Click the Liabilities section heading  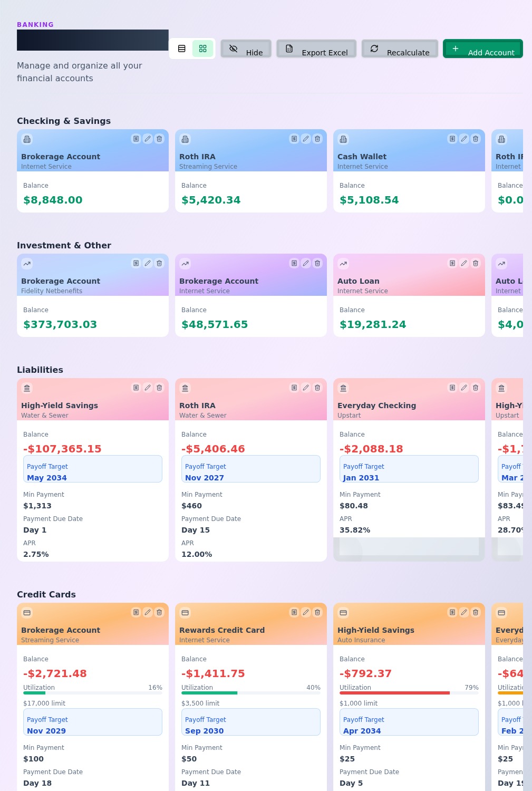pyautogui.click(x=40, y=370)
